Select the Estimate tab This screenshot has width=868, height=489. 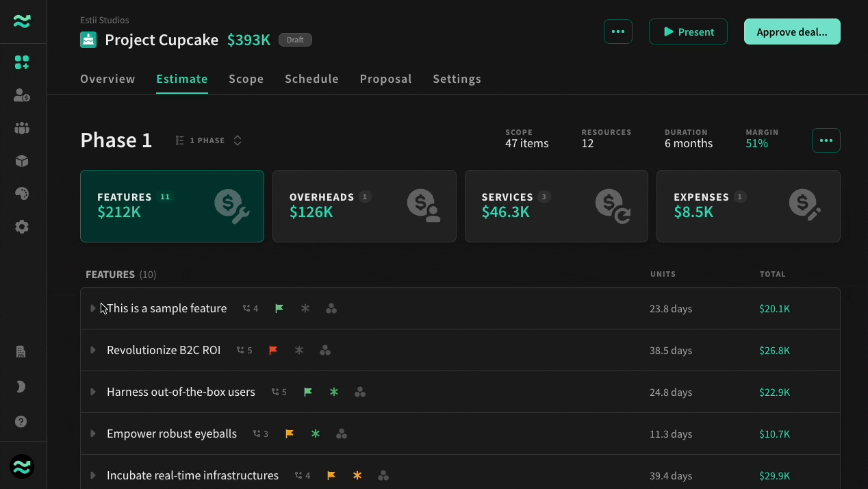[x=182, y=79]
